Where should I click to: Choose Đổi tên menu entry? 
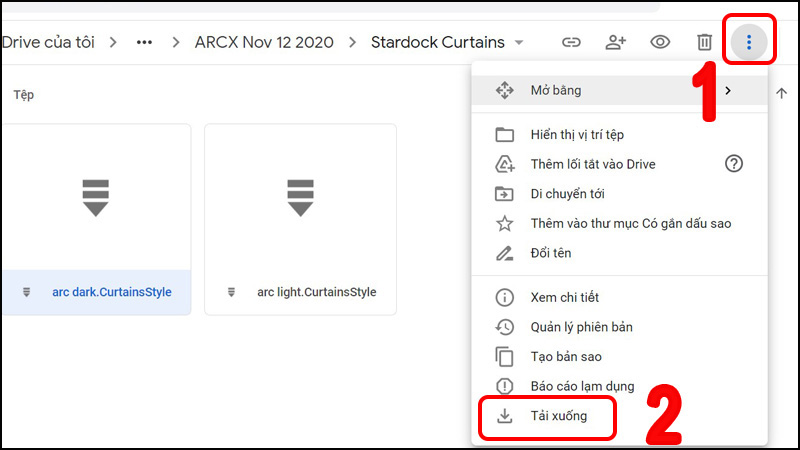[x=619, y=253]
